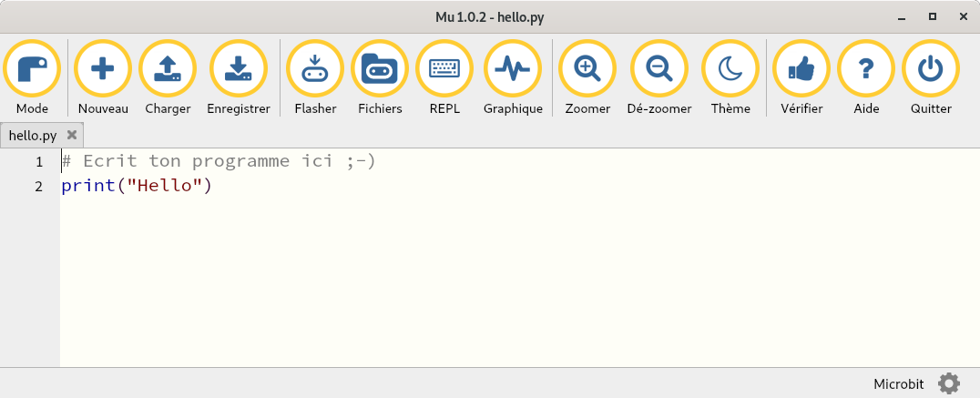Zoom out with Dé-zoomer icon

coord(658,68)
